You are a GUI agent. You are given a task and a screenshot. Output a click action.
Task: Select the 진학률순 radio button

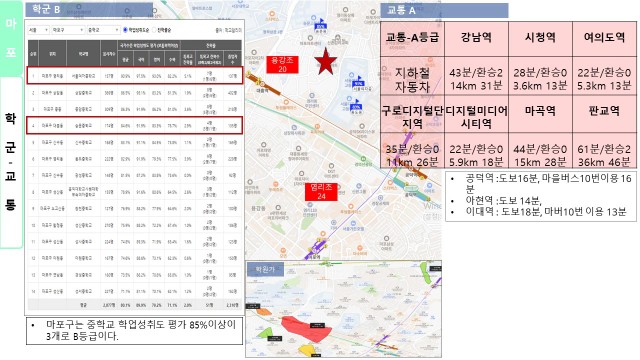coord(154,30)
